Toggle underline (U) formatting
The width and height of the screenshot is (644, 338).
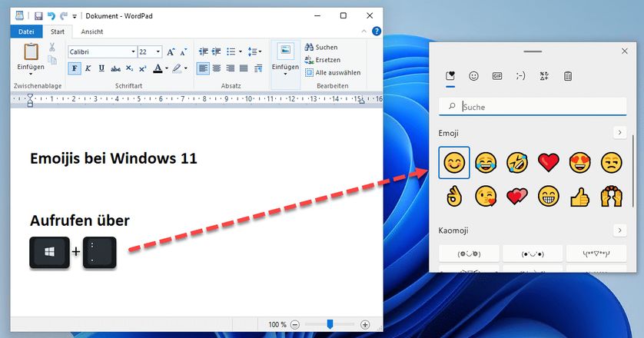pyautogui.click(x=101, y=68)
